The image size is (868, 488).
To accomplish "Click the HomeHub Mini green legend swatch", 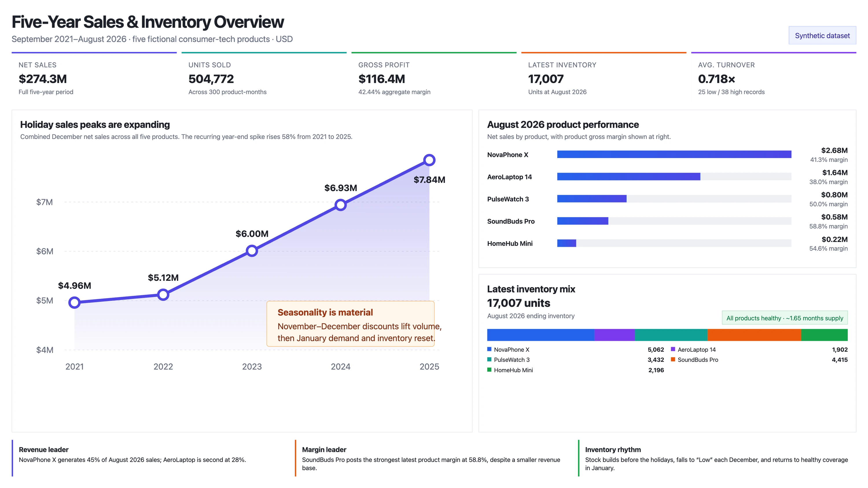I will [x=489, y=370].
